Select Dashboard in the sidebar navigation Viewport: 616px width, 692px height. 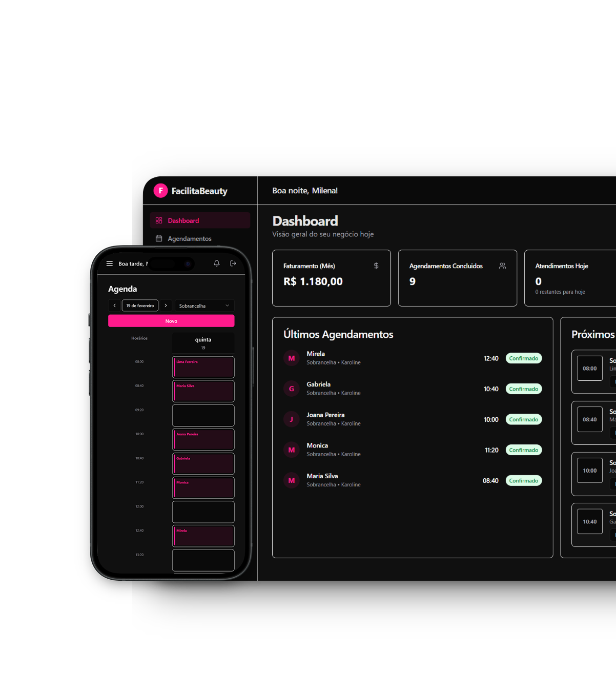coord(183,220)
